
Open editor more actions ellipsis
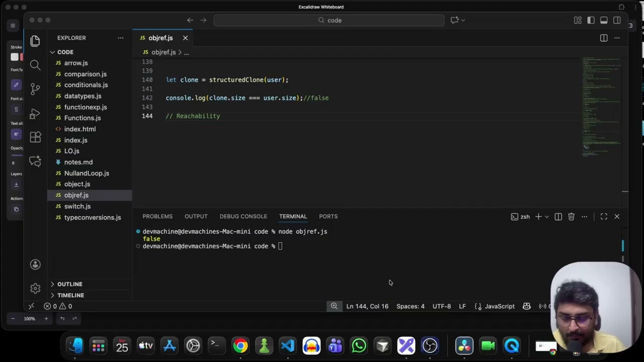pyautogui.click(x=617, y=38)
